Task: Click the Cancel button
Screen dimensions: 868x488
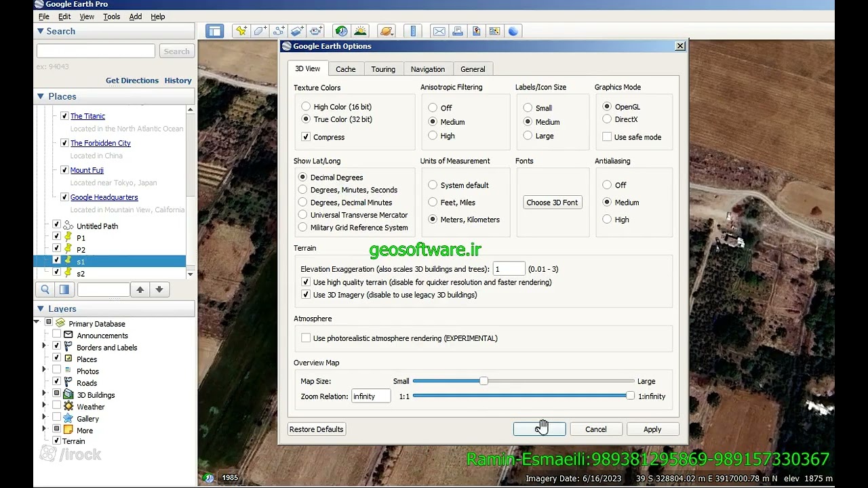Action: [596, 429]
